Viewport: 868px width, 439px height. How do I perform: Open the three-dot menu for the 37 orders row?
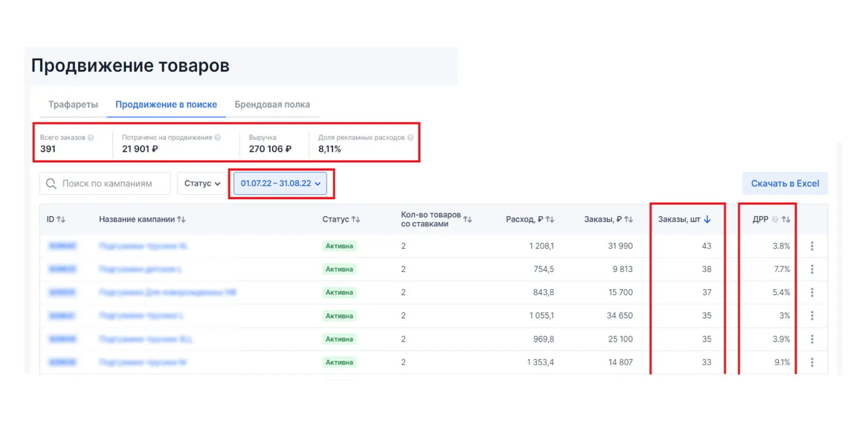[x=812, y=292]
